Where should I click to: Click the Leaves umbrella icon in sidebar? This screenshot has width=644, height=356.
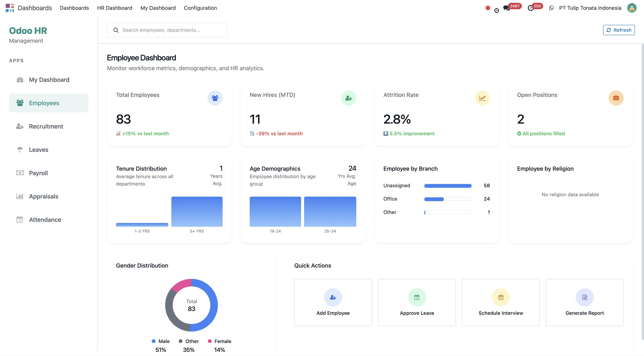20,149
